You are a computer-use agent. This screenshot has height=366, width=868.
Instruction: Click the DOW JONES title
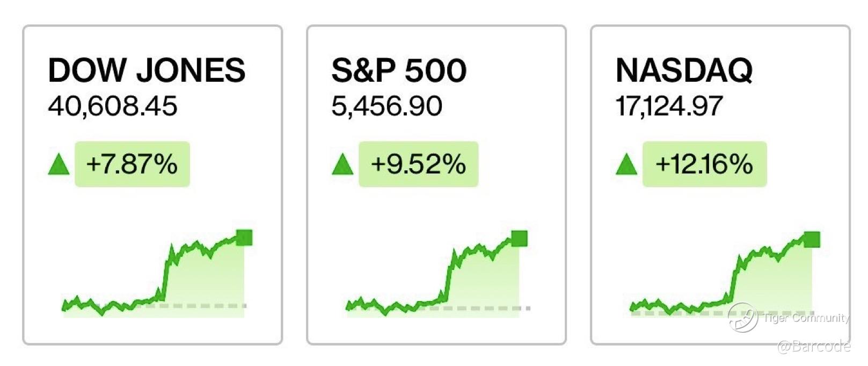click(147, 70)
